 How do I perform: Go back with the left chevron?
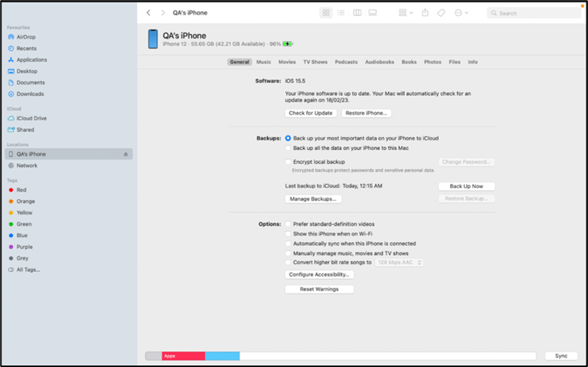pos(148,13)
